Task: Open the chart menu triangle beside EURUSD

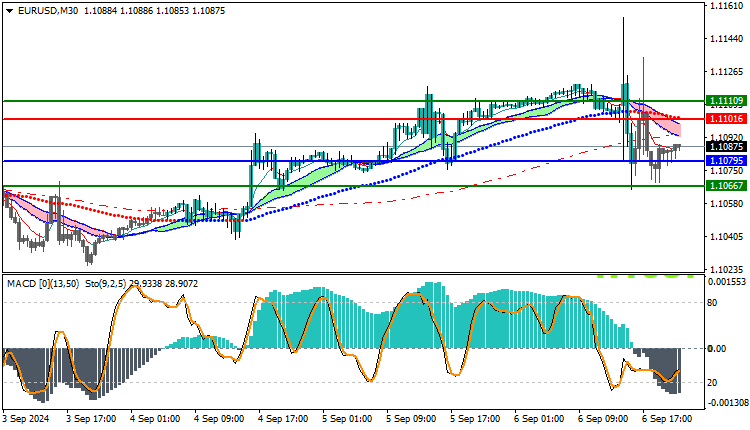Action: [x=10, y=11]
